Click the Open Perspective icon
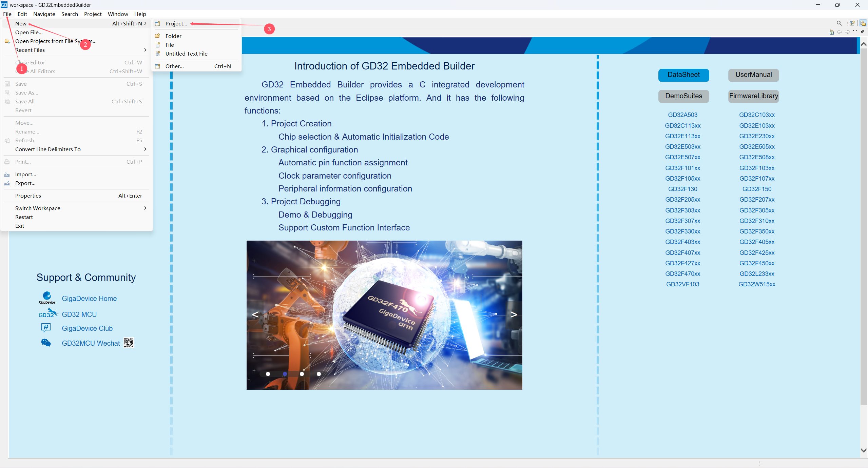 pyautogui.click(x=852, y=23)
